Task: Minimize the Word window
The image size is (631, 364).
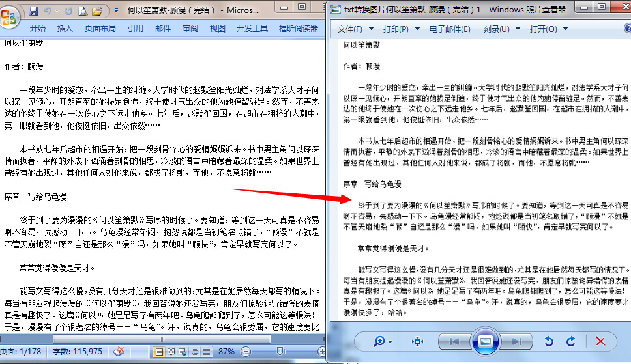Action: coord(284,7)
